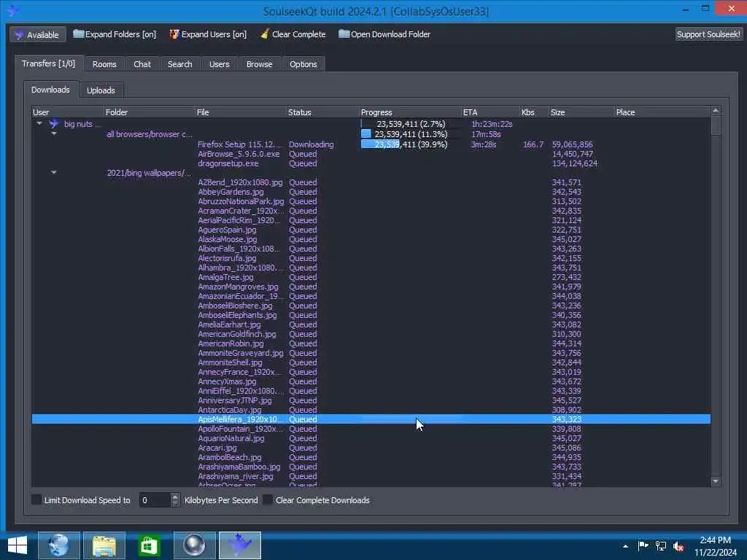This screenshot has height=560, width=747.
Task: Click the all browsers folder progress bar (11.3%)
Action: [x=410, y=134]
